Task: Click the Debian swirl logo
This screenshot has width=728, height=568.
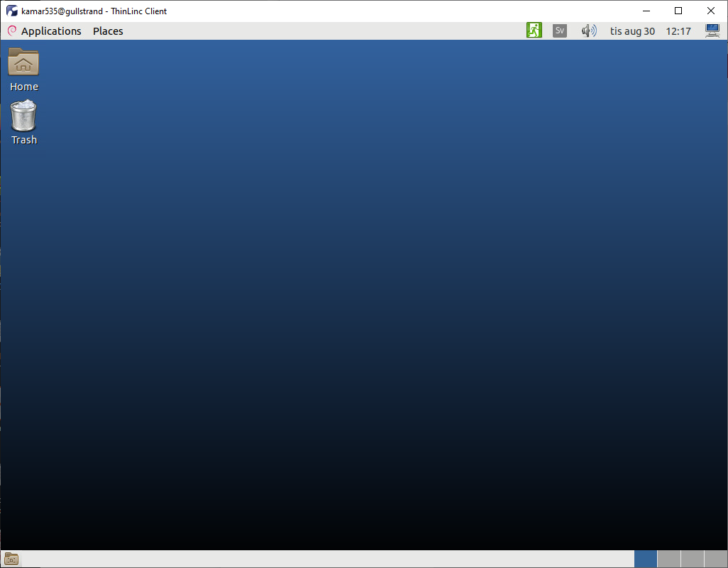Action: (12, 31)
